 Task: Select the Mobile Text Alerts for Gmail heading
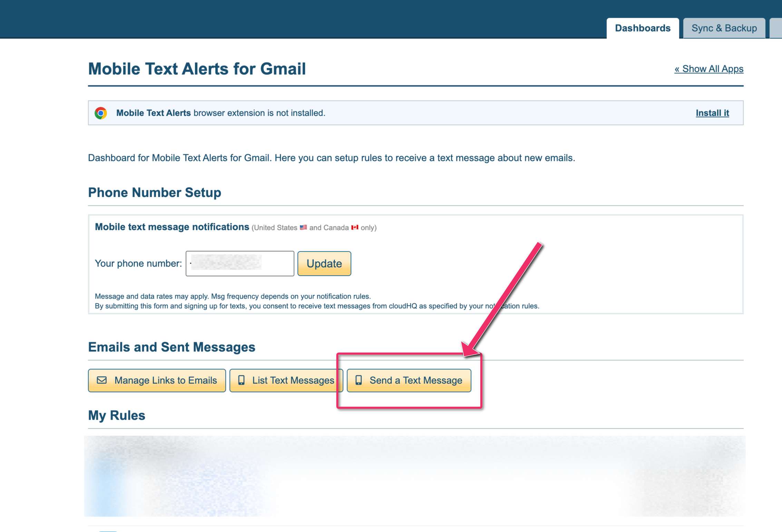click(197, 69)
